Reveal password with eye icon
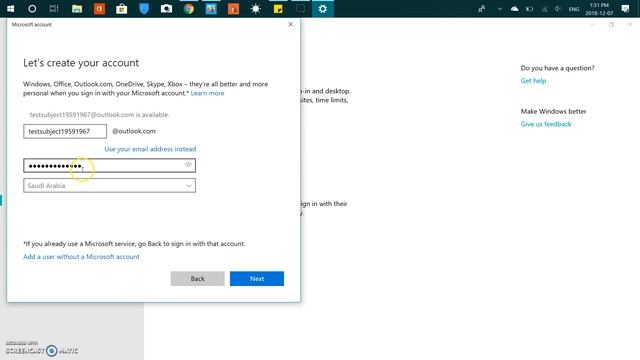 (x=188, y=165)
